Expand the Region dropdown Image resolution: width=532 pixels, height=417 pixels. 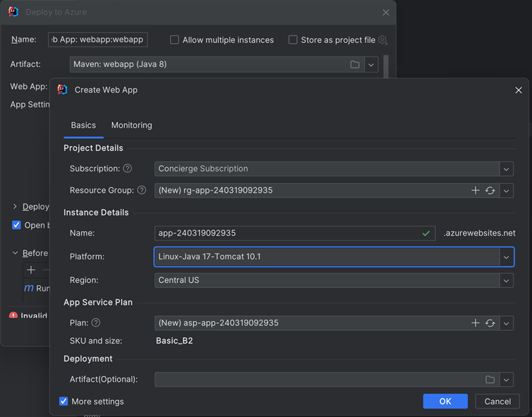tap(506, 281)
